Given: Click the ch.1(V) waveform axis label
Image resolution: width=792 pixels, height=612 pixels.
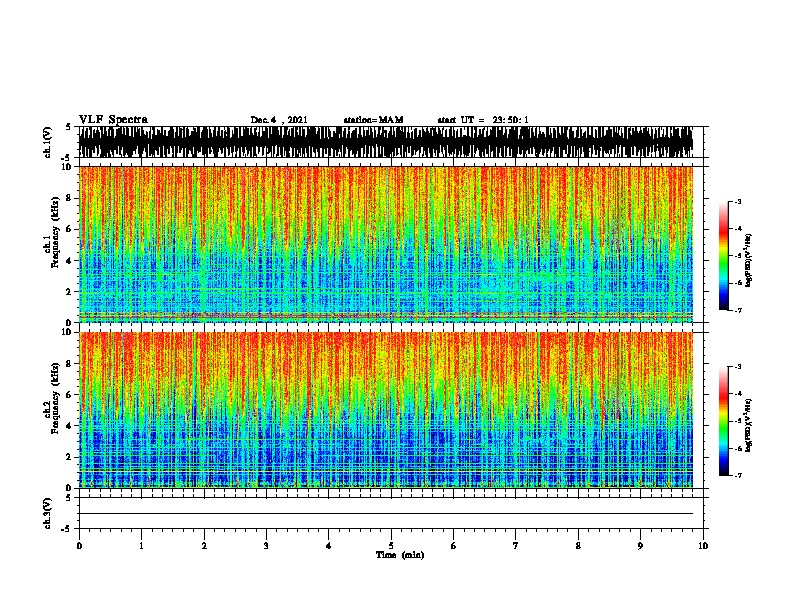Looking at the screenshot, I should [x=48, y=142].
